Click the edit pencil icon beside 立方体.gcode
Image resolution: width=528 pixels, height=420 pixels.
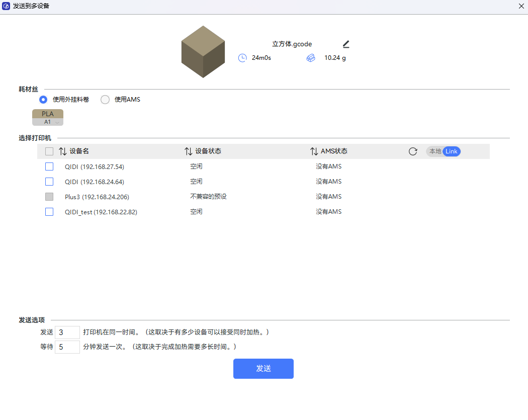click(346, 44)
